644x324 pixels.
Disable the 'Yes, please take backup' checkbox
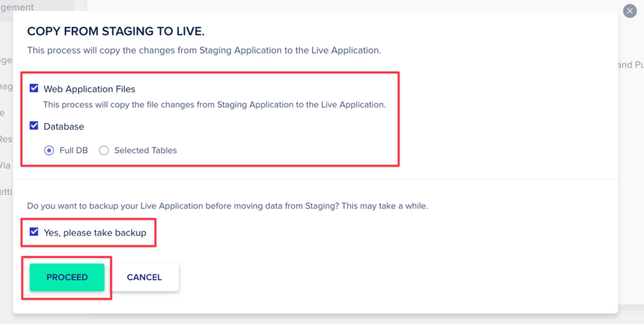[34, 232]
